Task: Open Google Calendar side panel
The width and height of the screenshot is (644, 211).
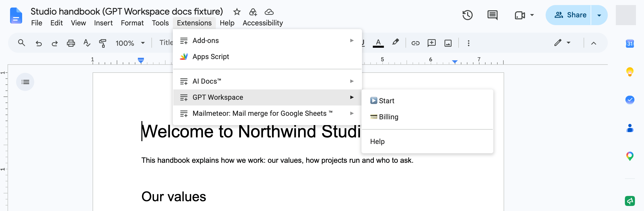Action: 630,44
